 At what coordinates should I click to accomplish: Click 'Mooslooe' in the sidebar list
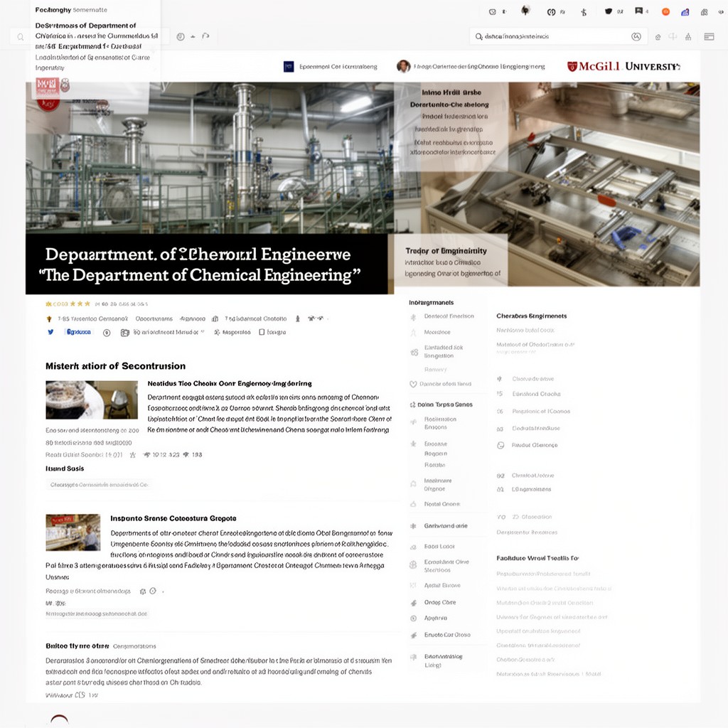437,332
